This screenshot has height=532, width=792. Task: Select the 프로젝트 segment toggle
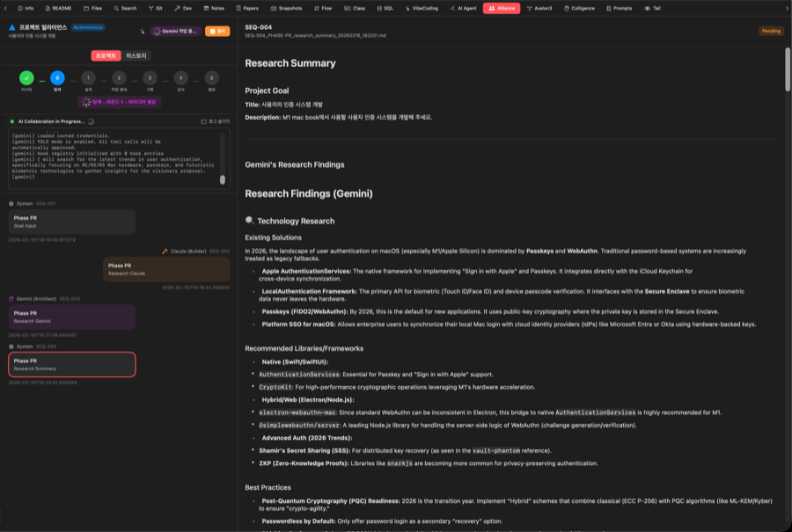click(x=106, y=55)
